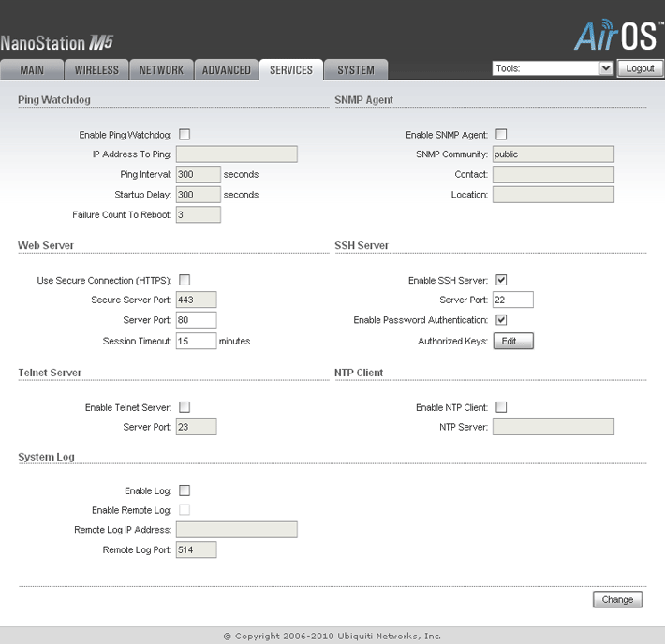Check the Enable Log checkbox
This screenshot has width=665, height=644.
(x=185, y=490)
